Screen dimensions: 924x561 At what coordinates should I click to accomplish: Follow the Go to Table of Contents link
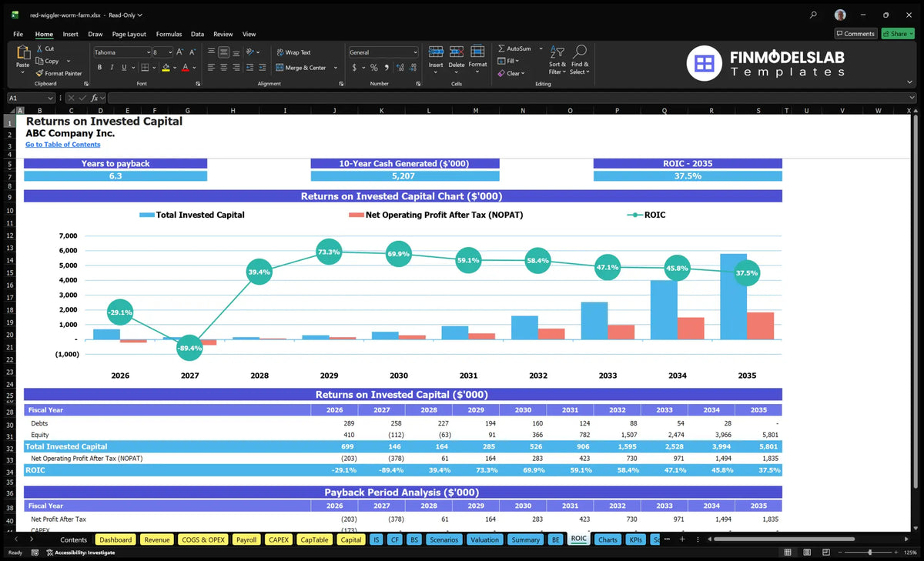[62, 145]
